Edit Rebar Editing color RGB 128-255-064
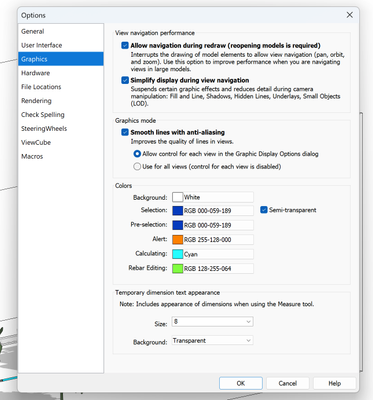 [213, 268]
